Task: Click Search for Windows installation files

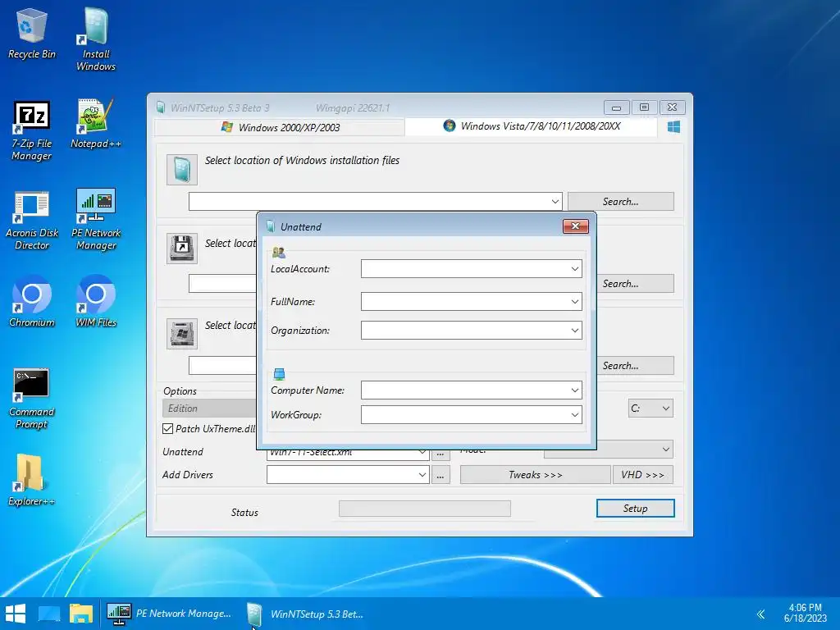Action: point(620,202)
